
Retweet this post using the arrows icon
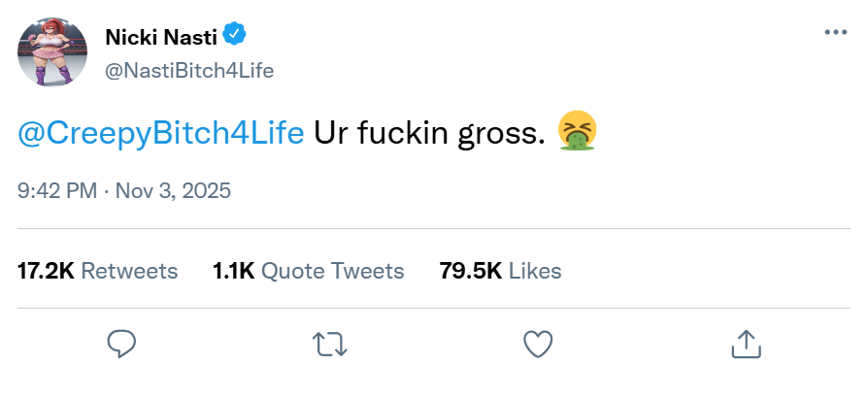coord(329,342)
